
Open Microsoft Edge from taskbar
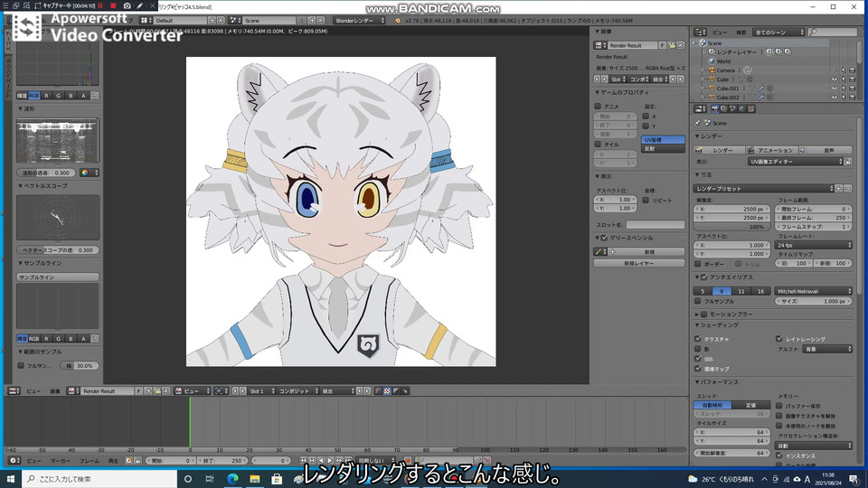(x=232, y=479)
